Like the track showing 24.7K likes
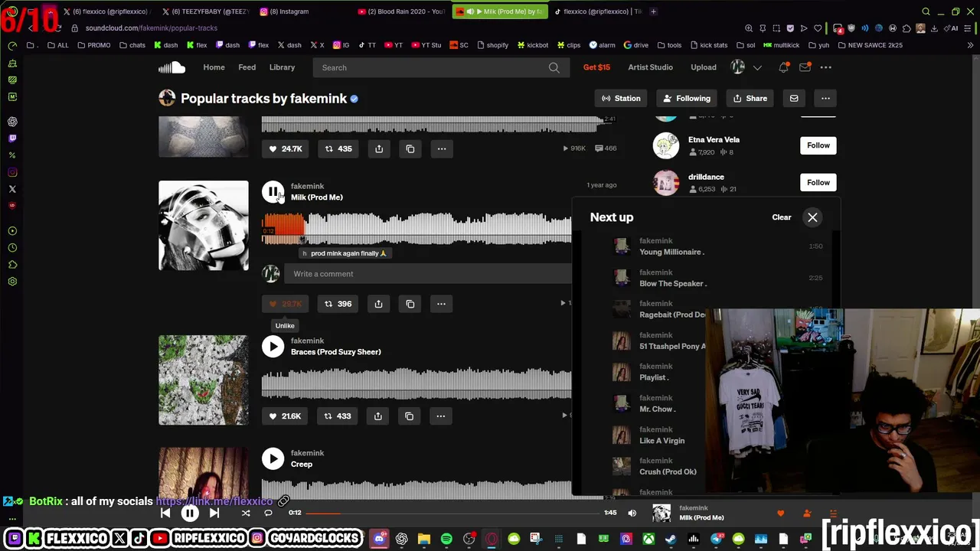The height and width of the screenshot is (551, 980). [x=284, y=148]
